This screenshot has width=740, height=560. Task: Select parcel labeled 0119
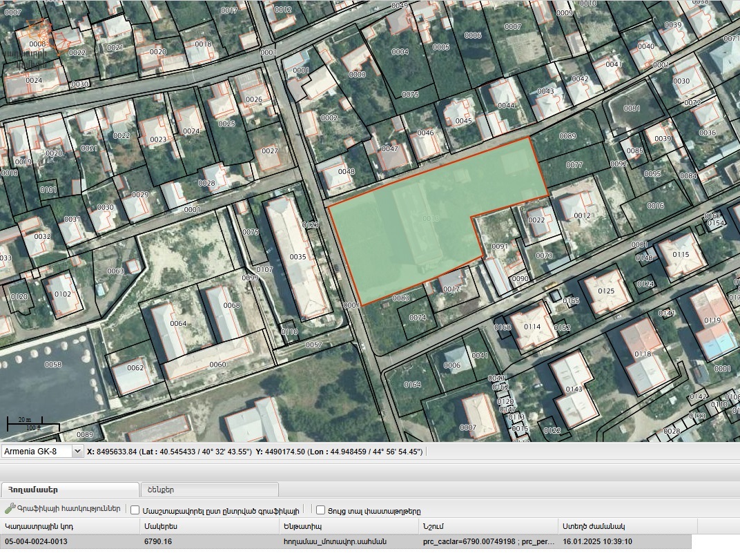[x=712, y=320]
